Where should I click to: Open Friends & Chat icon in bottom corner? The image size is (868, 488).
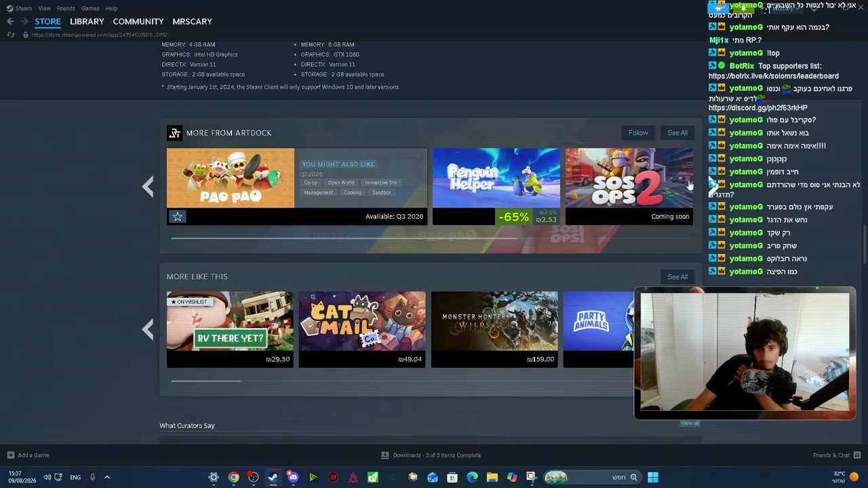click(x=857, y=455)
